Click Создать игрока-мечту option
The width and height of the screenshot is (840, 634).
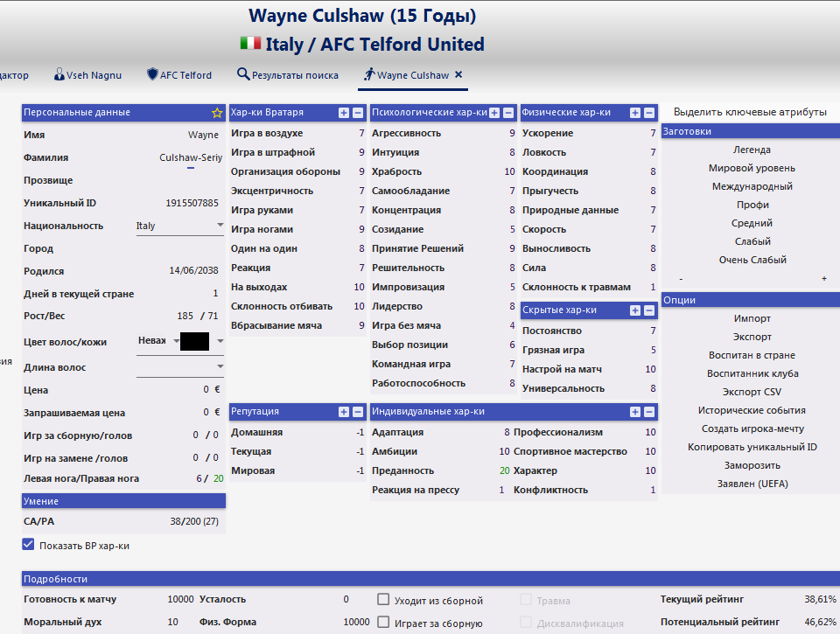pyautogui.click(x=752, y=428)
